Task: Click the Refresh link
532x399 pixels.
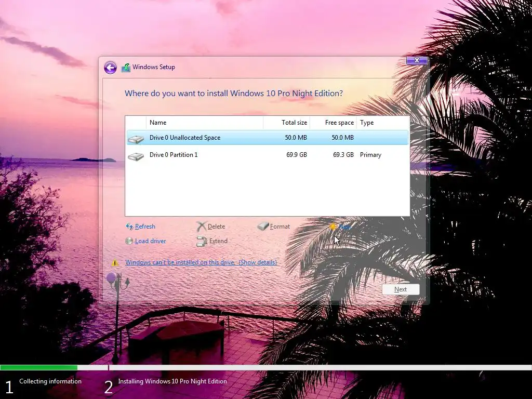Action: click(145, 227)
